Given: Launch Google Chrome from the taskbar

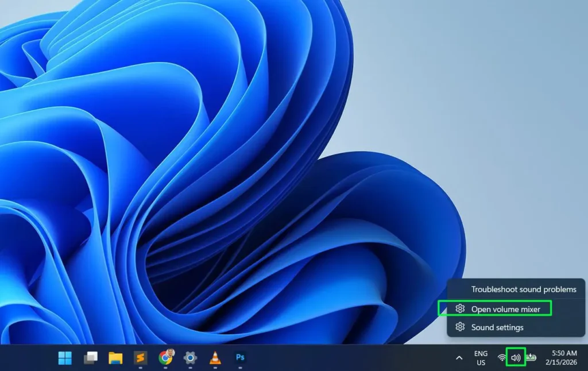Looking at the screenshot, I should [x=165, y=358].
